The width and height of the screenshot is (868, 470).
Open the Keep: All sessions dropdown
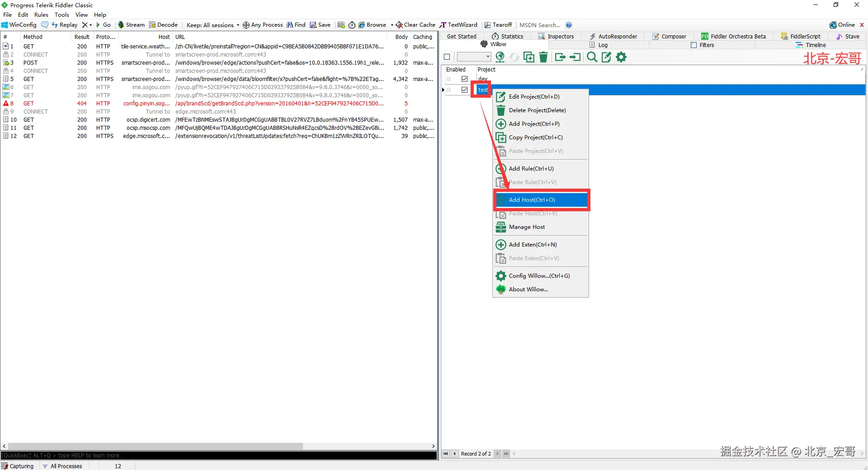tap(212, 25)
